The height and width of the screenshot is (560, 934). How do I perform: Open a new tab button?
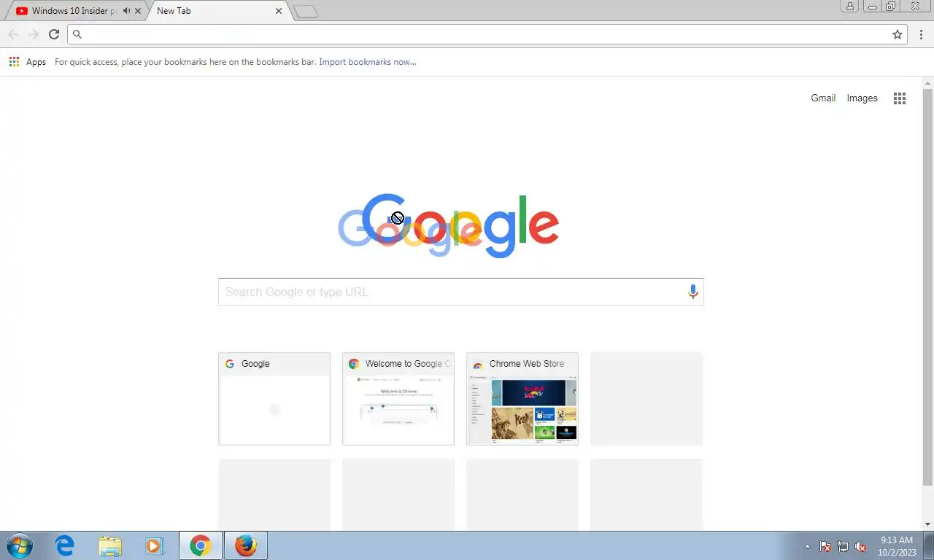306,11
